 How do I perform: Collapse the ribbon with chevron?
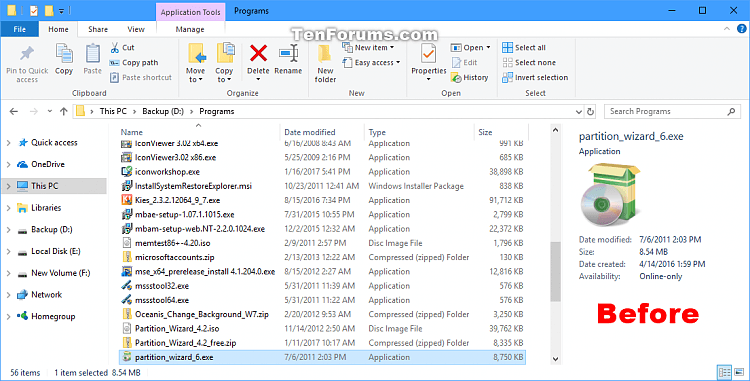(727, 29)
